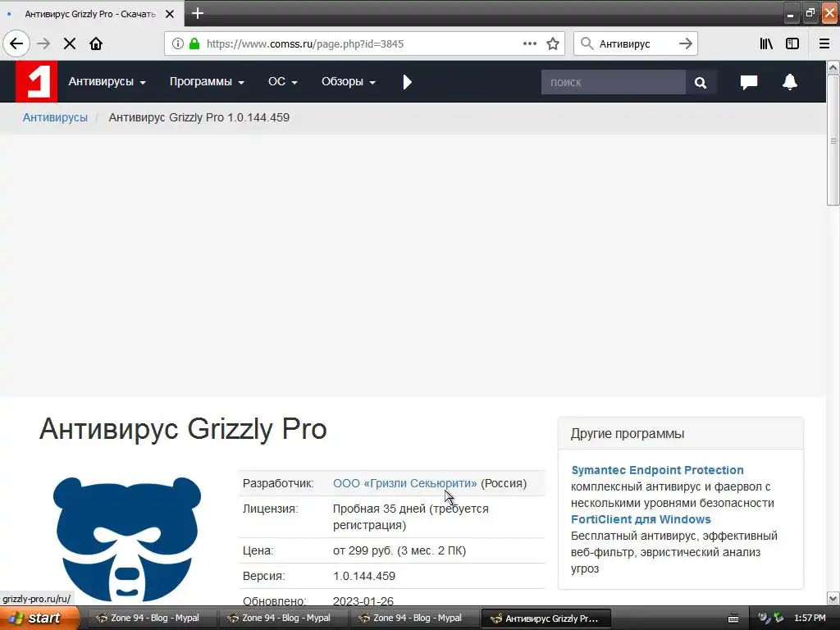Click the search bar magnifier icon

(x=587, y=44)
